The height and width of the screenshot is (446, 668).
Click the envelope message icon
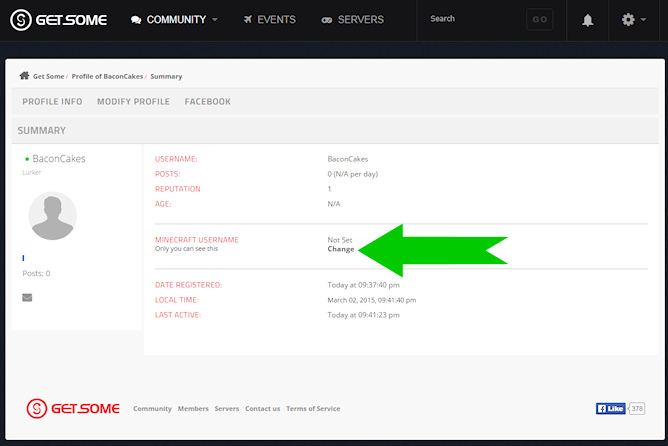tap(27, 297)
